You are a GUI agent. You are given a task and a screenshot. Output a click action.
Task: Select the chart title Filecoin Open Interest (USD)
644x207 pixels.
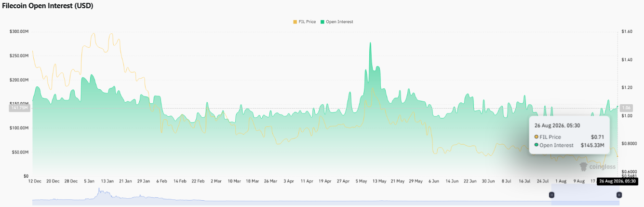(x=48, y=6)
